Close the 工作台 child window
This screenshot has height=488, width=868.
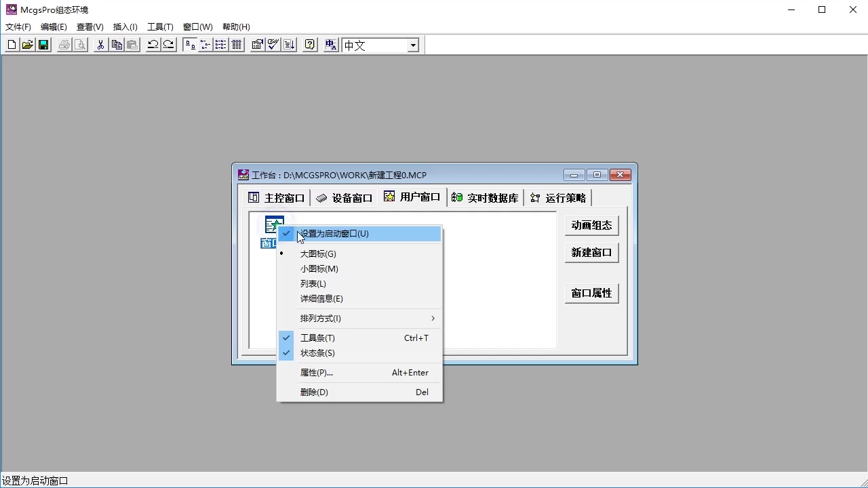coord(620,175)
